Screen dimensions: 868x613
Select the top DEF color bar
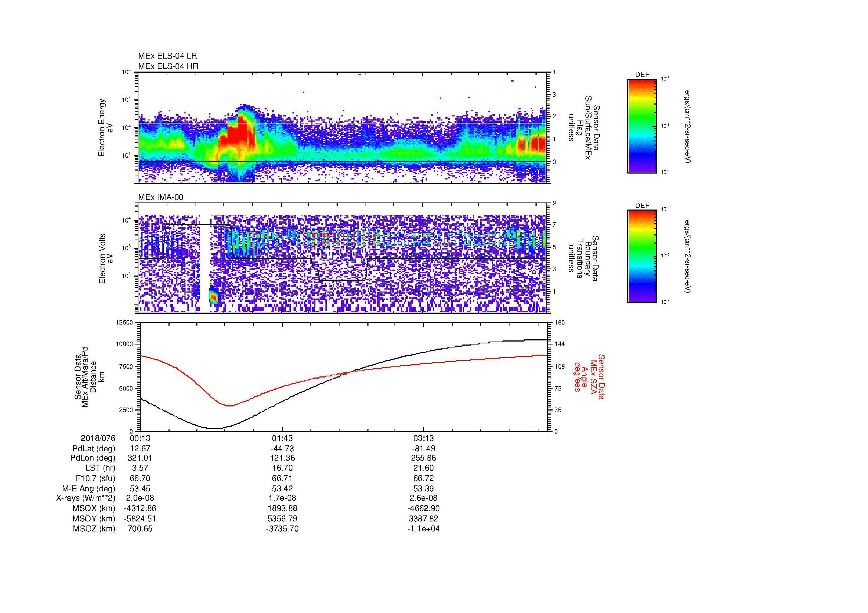click(x=642, y=126)
